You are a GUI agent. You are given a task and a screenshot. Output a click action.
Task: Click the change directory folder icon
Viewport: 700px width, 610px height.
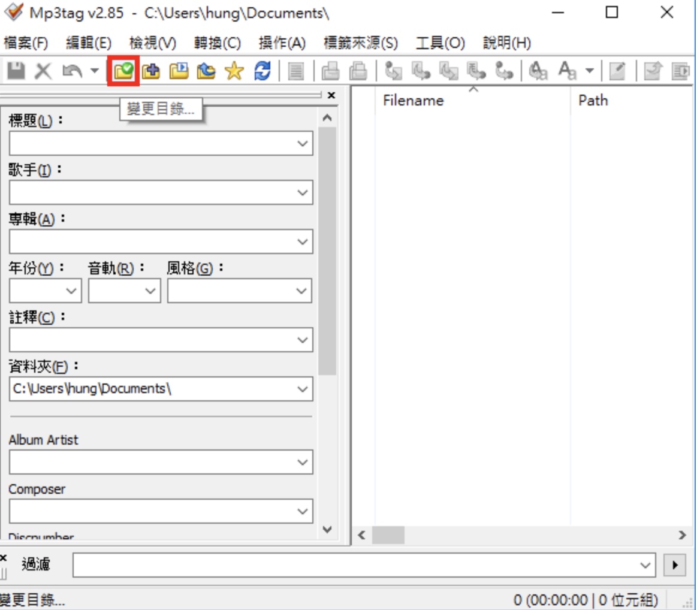(x=123, y=71)
